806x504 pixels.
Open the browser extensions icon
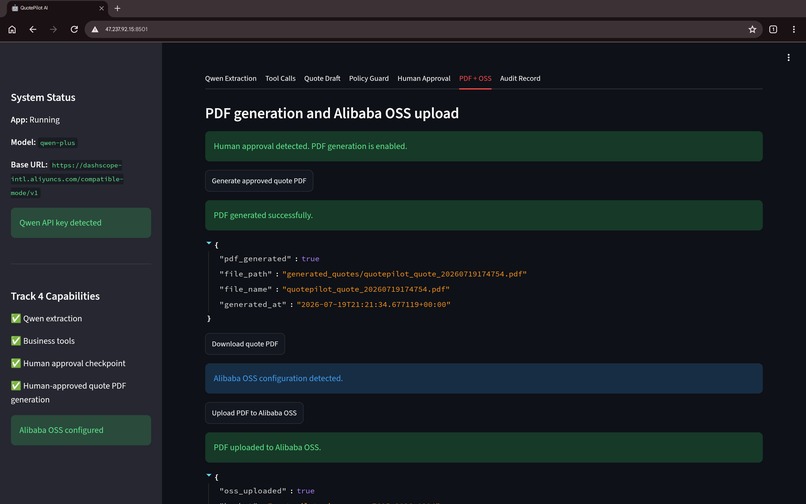pyautogui.click(x=773, y=29)
